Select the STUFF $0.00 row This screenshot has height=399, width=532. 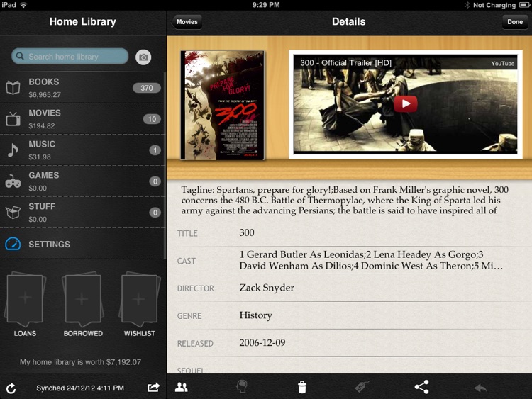coord(83,213)
